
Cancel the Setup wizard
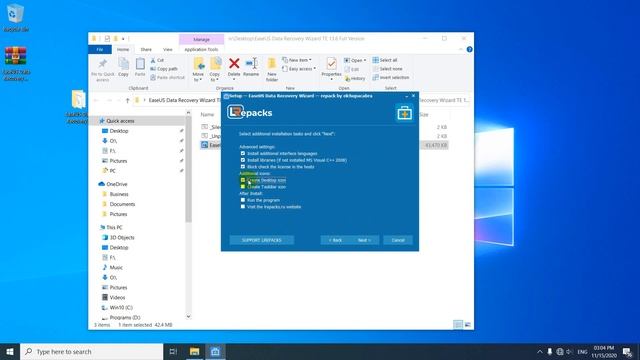398,240
